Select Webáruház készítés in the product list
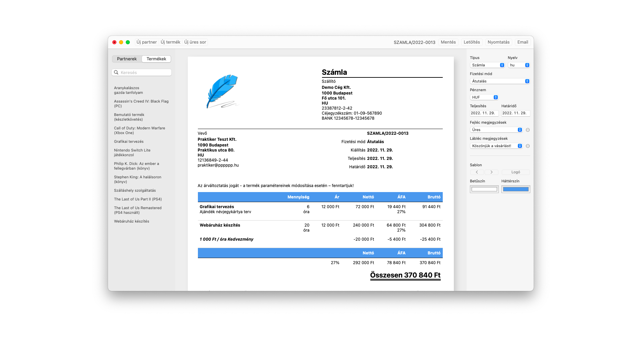 132,221
